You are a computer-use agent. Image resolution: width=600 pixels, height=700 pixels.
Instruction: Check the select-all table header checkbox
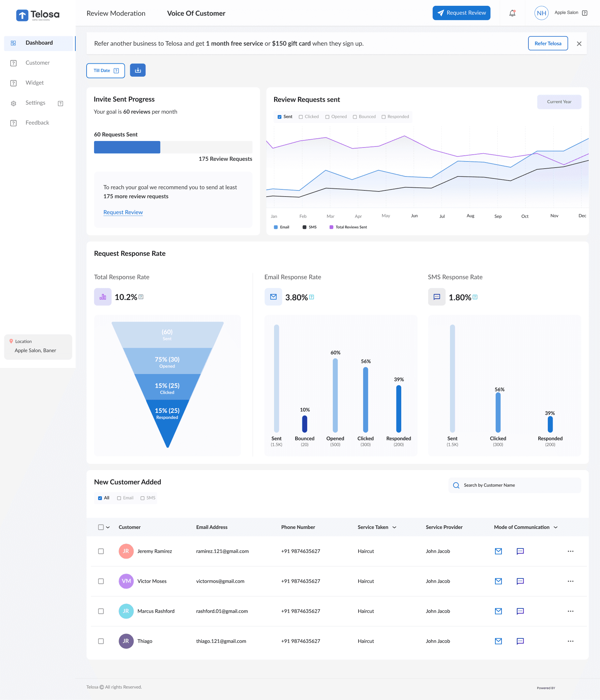(x=101, y=527)
